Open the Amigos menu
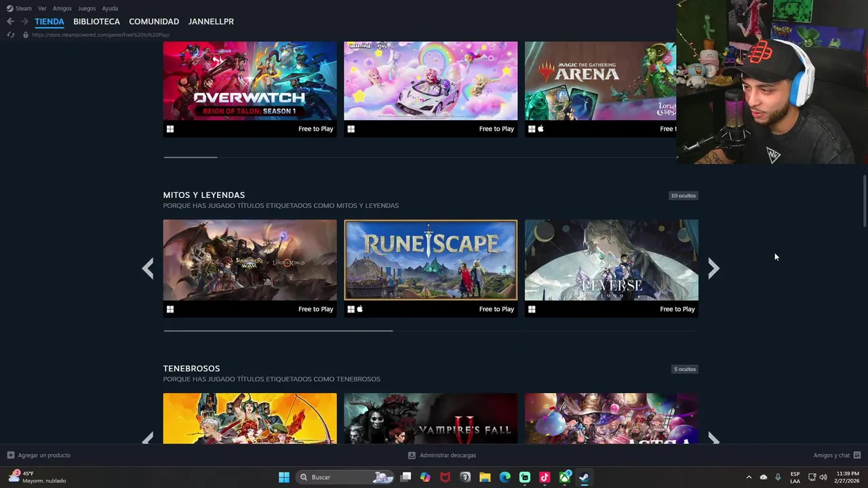Image resolution: width=868 pixels, height=488 pixels. [x=62, y=8]
